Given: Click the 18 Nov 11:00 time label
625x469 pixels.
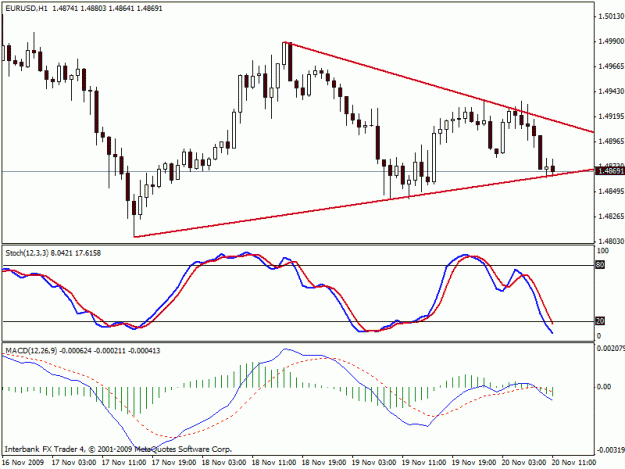Looking at the screenshot, I should [x=274, y=463].
